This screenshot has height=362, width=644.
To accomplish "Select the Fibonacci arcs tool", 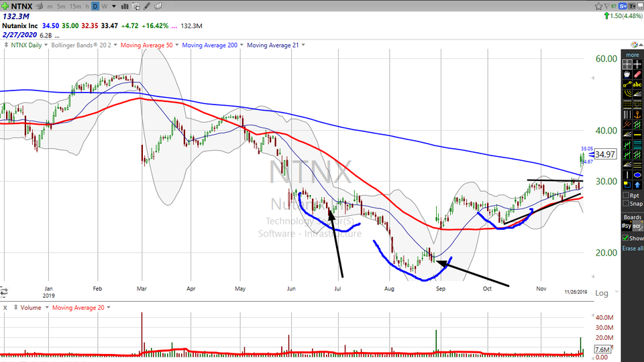I will point(627,94).
